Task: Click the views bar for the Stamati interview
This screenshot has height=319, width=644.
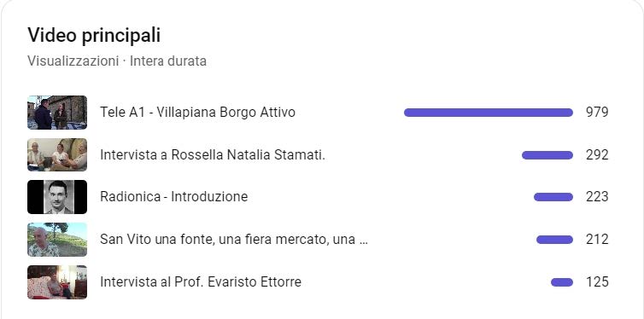Action: pyautogui.click(x=547, y=155)
